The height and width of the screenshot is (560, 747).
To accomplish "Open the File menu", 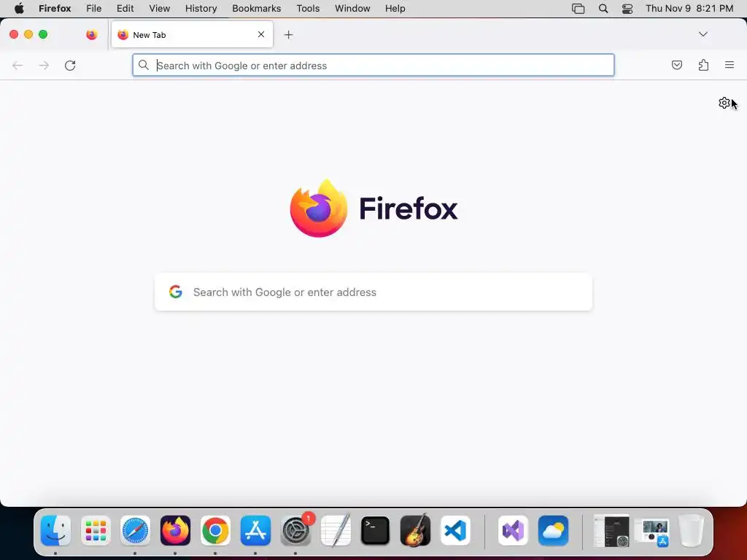I will click(x=94, y=9).
